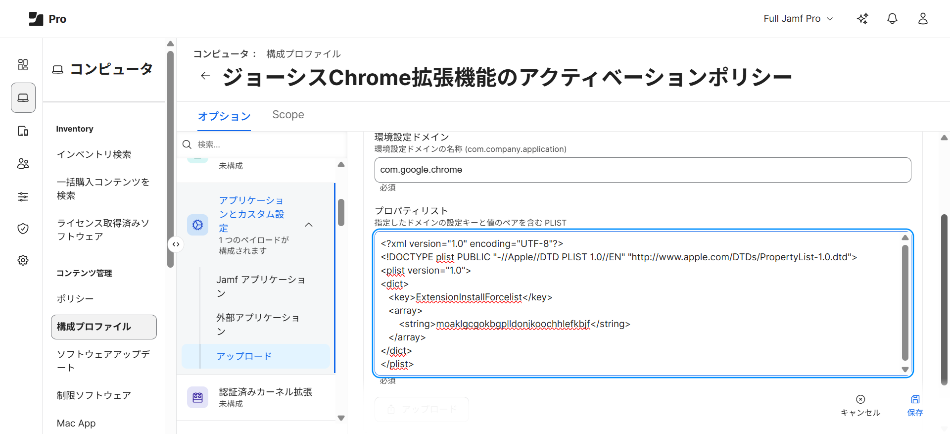950x434 pixels.
Task: Open the notifications bell icon
Action: coord(892,19)
